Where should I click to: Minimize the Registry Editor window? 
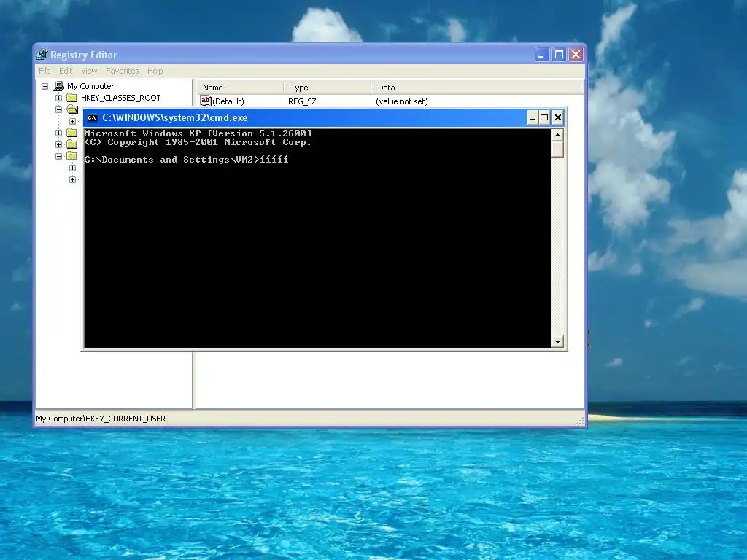[x=541, y=55]
